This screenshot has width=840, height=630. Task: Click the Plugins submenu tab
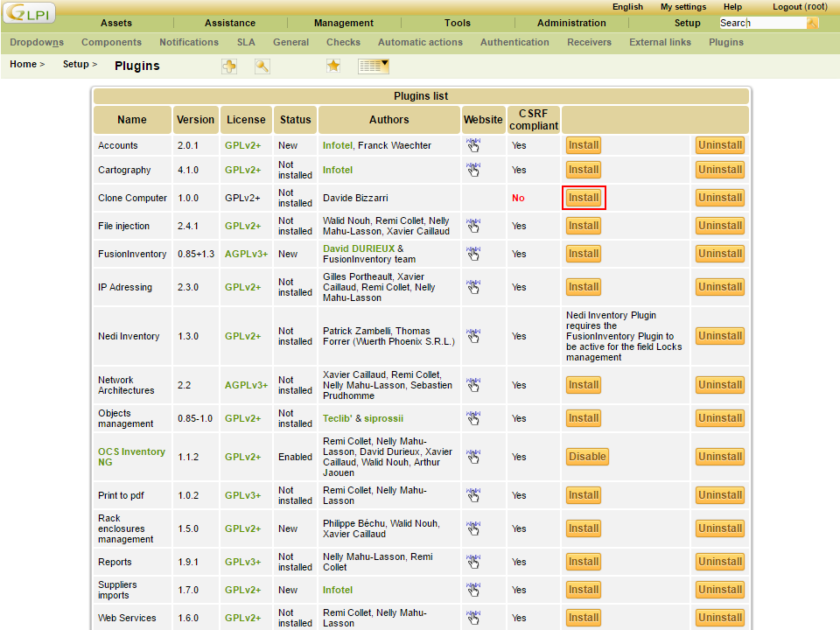point(726,42)
